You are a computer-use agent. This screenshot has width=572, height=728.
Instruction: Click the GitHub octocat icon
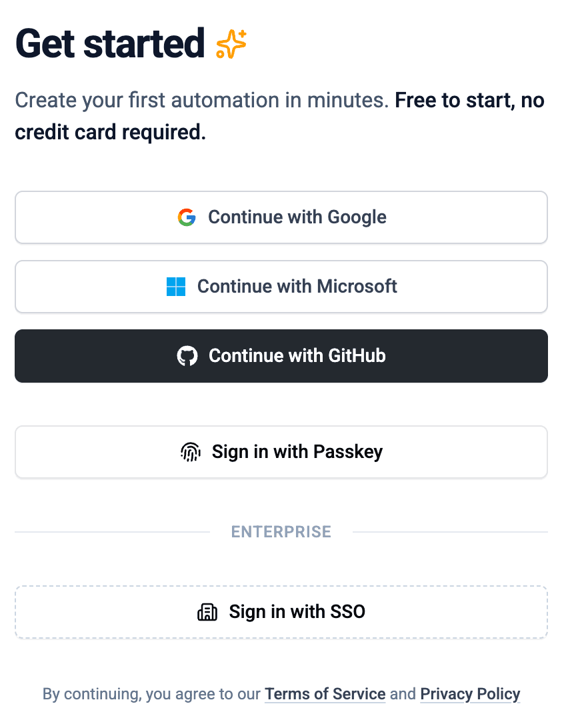pyautogui.click(x=187, y=356)
